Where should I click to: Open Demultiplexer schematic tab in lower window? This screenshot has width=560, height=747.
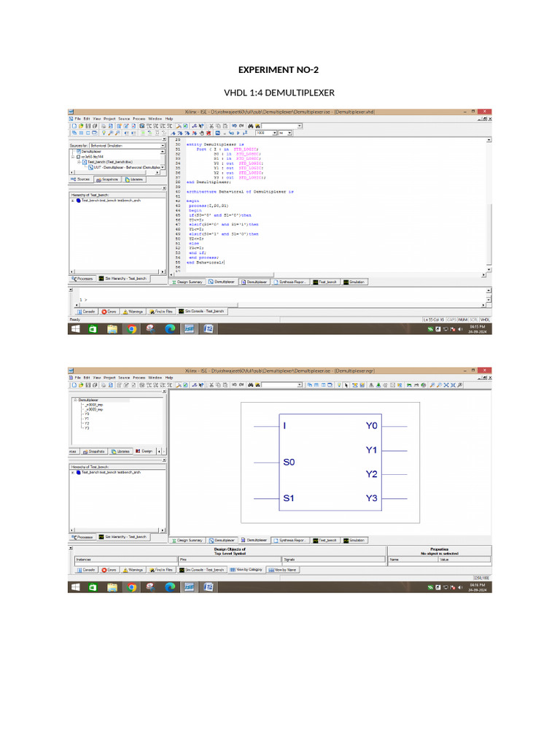(254, 541)
